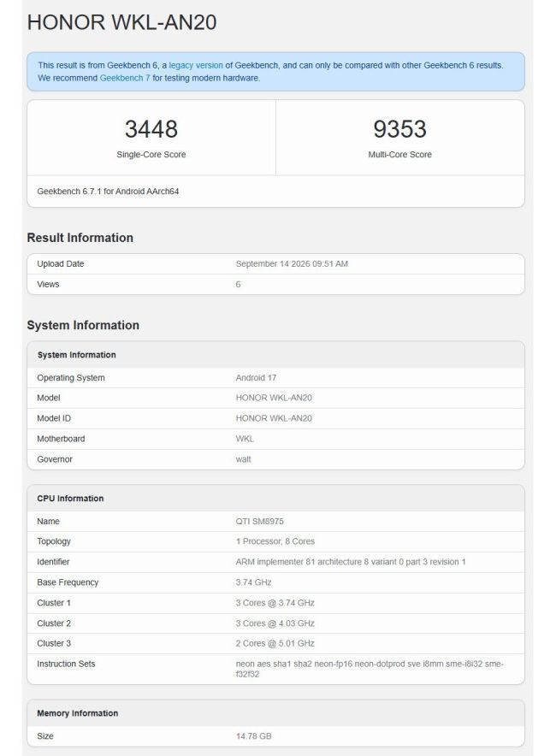Screen dimensions: 556x756
Task: Click the single-core score 3448
Action: point(151,129)
